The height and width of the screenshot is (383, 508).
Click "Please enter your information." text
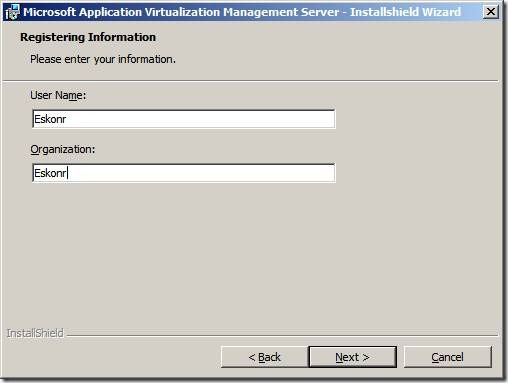[x=103, y=59]
